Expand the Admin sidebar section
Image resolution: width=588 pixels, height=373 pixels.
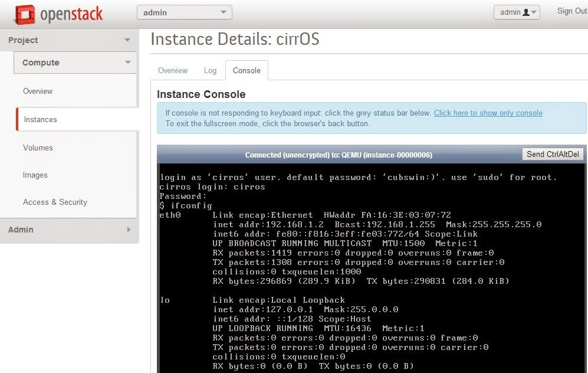click(x=70, y=230)
